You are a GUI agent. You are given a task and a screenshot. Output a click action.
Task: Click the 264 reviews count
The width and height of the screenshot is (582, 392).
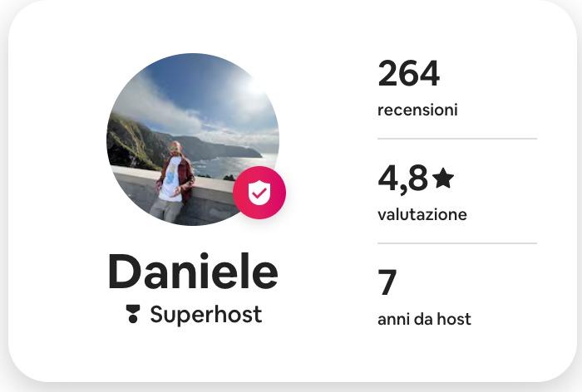tap(409, 73)
